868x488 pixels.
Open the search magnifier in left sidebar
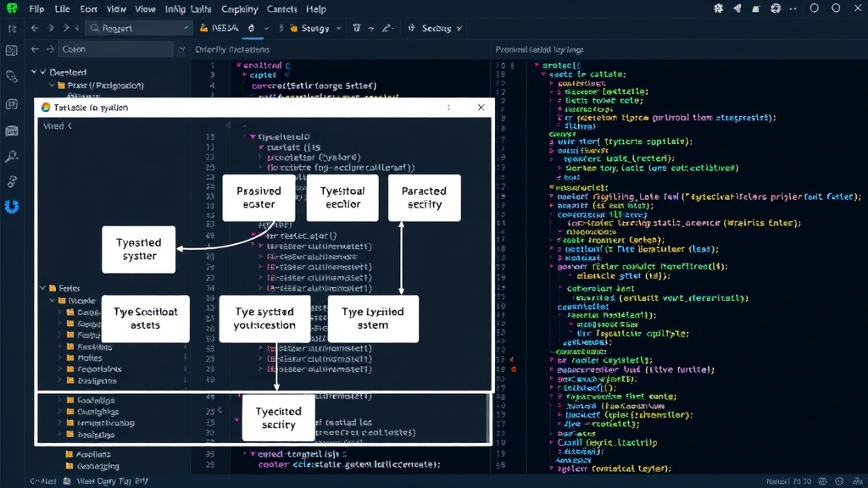pyautogui.click(x=11, y=157)
